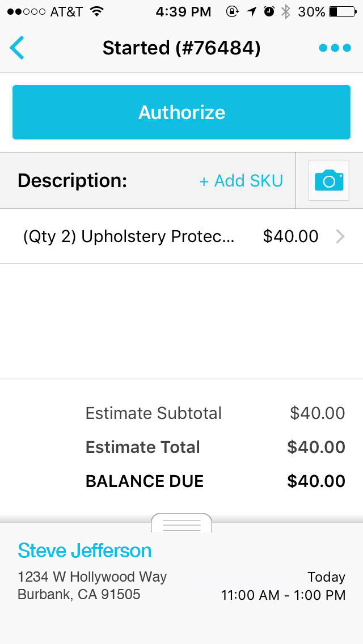Tap the customer panel drag handle
The width and height of the screenshot is (363, 644).
pyautogui.click(x=181, y=524)
